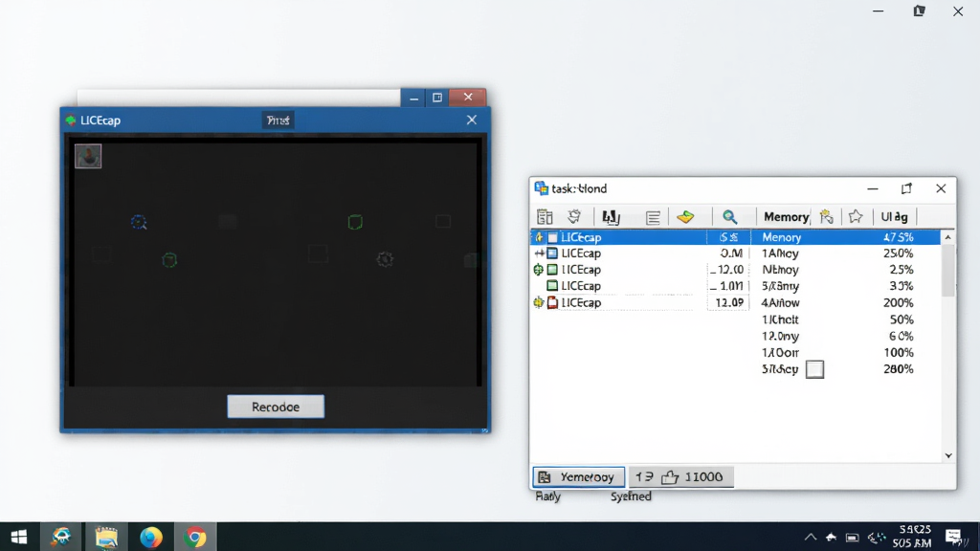Select the 47.5% value in the highlighted Memory row
The width and height of the screenshot is (980, 551).
point(898,237)
